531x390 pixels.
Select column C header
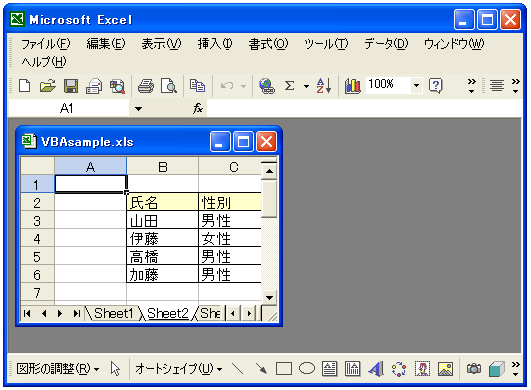[230, 167]
